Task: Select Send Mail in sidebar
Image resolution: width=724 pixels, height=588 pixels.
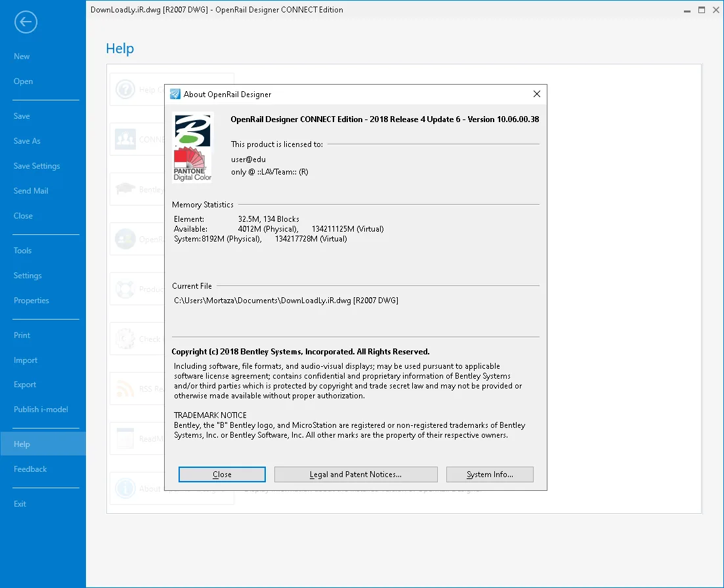Action: pos(31,190)
